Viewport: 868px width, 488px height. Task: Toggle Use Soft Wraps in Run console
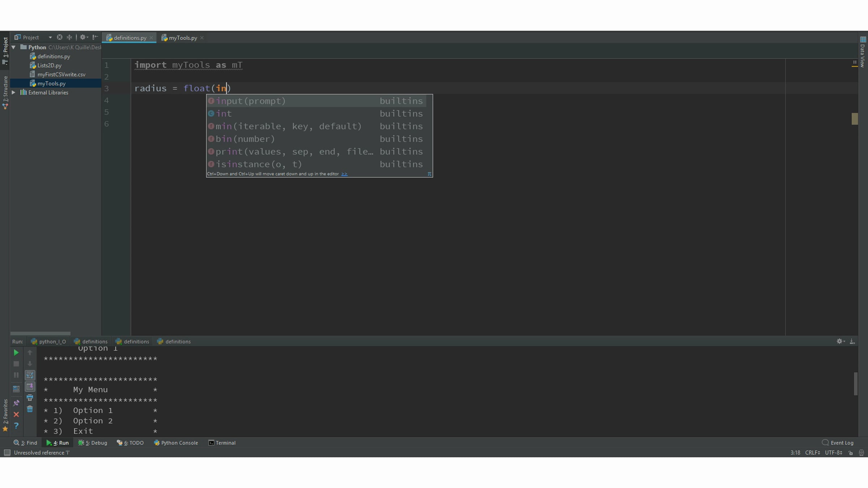point(30,375)
